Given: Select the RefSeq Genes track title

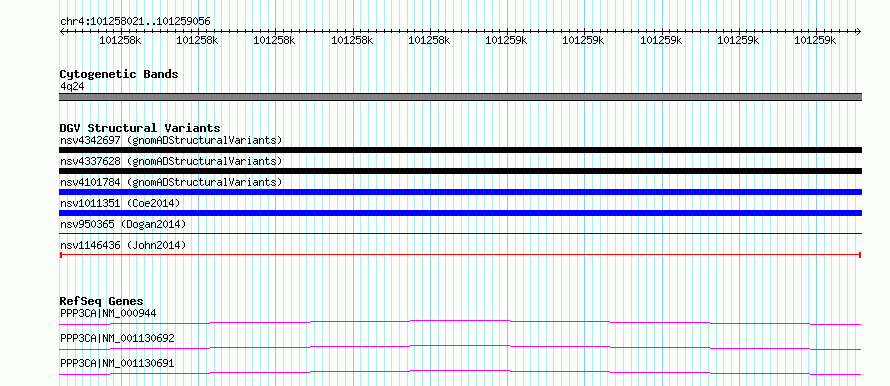Looking at the screenshot, I should point(102,301).
